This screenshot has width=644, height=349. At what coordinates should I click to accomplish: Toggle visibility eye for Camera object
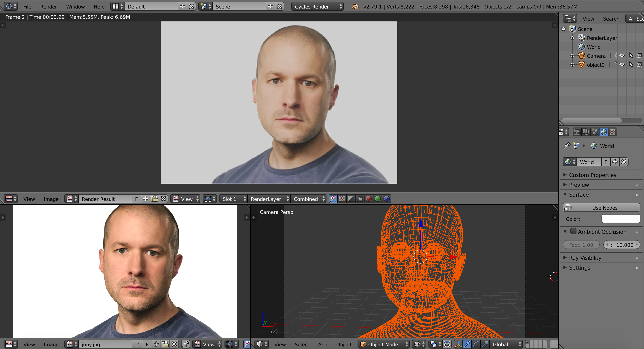pos(622,55)
